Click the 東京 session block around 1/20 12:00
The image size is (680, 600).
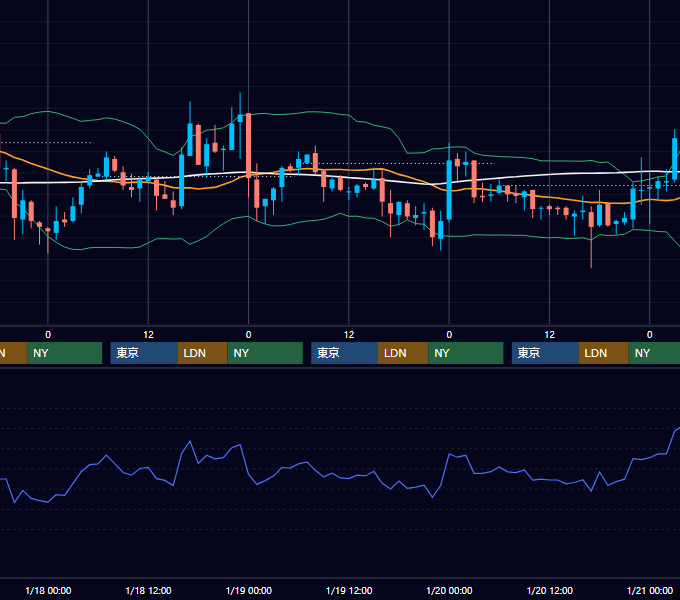click(x=545, y=353)
